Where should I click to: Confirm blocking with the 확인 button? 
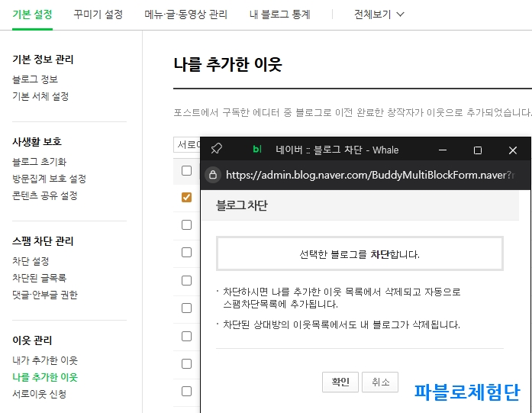click(x=340, y=382)
